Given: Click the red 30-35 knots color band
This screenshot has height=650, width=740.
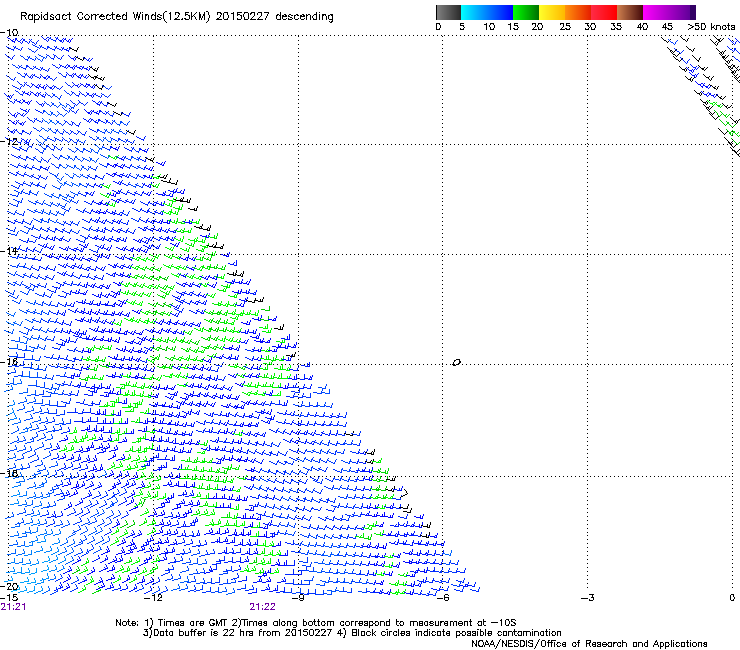Looking at the screenshot, I should [x=604, y=12].
